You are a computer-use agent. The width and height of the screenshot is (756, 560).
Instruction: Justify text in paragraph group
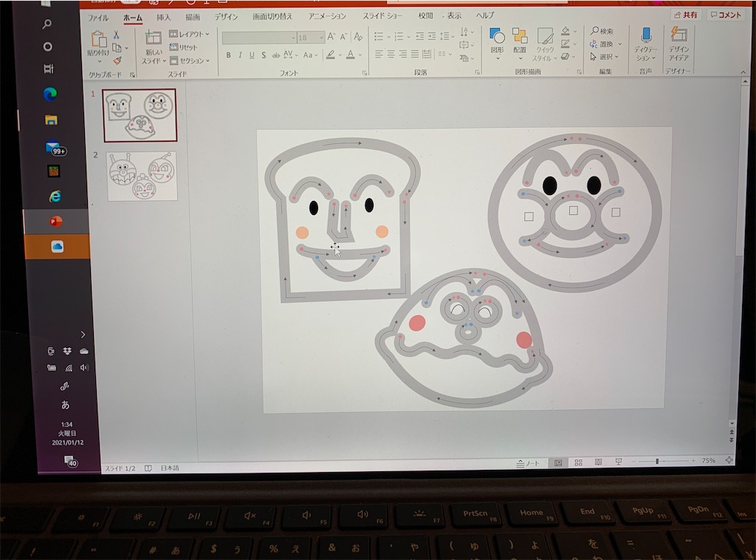tap(415, 54)
